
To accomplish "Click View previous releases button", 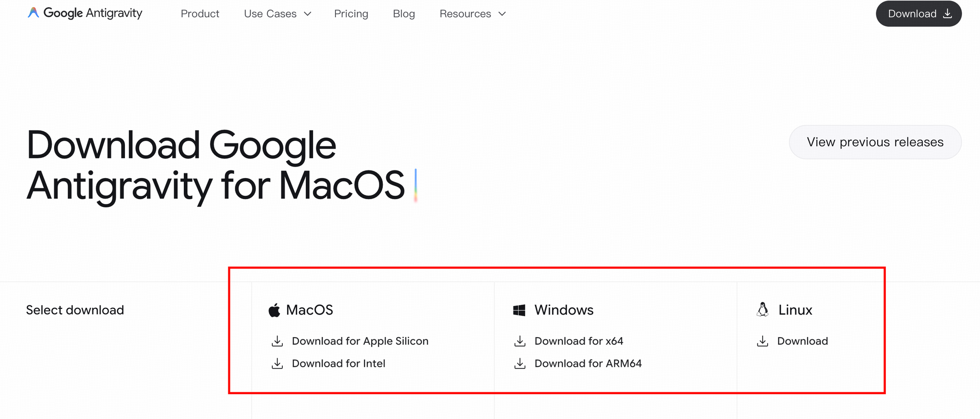I will pyautogui.click(x=875, y=142).
